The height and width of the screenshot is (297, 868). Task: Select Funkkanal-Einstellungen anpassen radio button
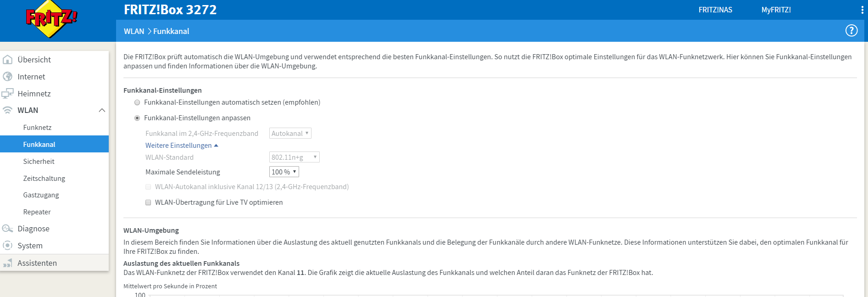click(x=137, y=118)
